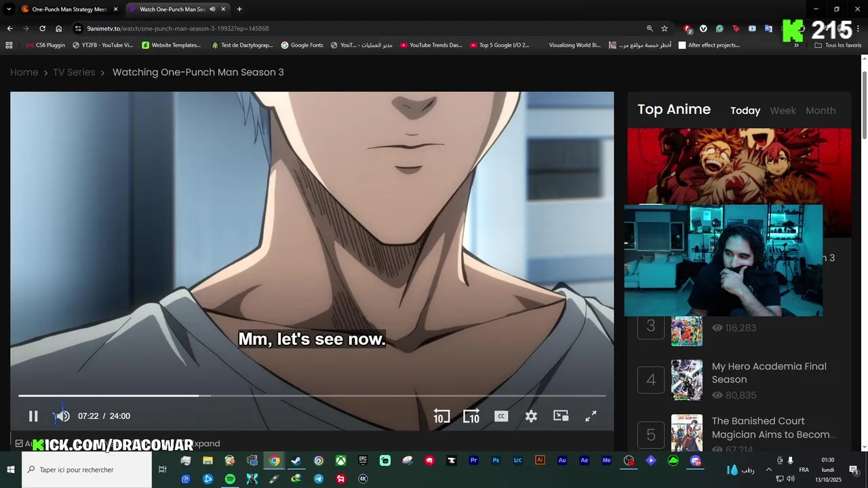This screenshot has width=868, height=488.
Task: Open the Grammarly extension icon
Action: (719, 28)
